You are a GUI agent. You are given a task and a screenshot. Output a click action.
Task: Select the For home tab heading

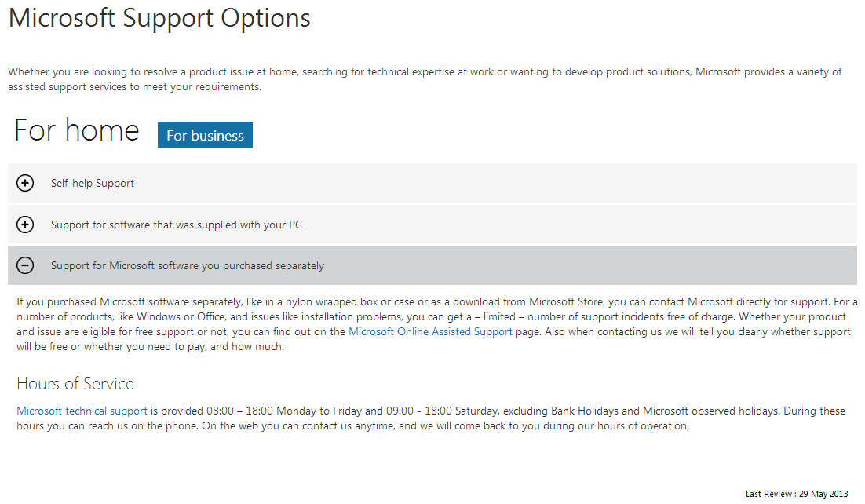tap(77, 130)
